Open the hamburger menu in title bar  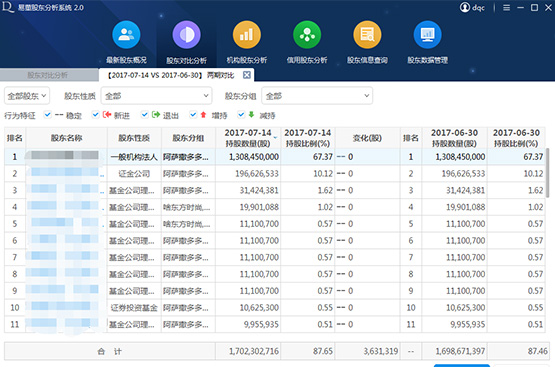tap(507, 7)
